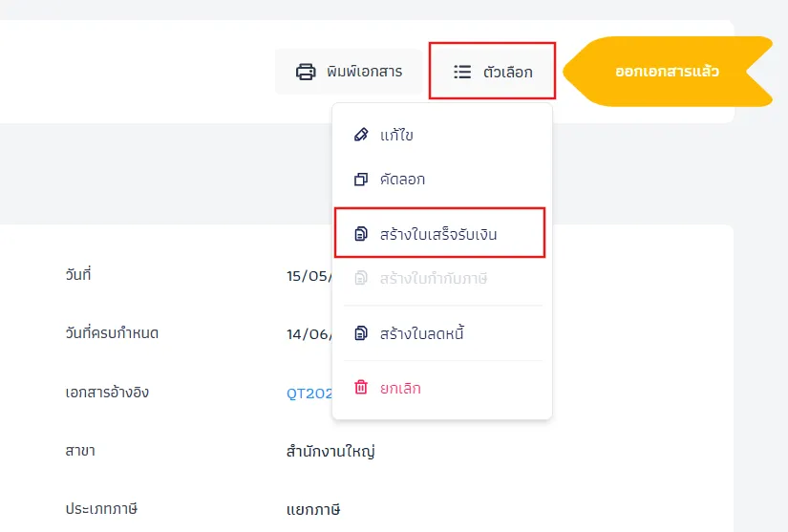
Task: Choose ยกเลิก to cancel the document
Action: click(x=442, y=388)
